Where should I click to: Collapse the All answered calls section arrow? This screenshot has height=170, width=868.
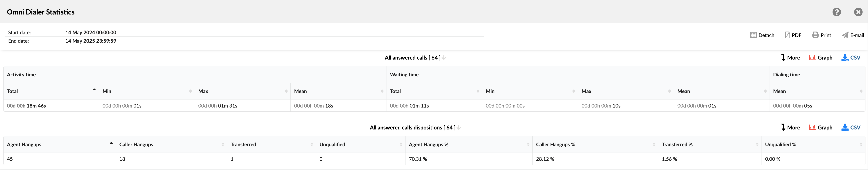pos(444,57)
